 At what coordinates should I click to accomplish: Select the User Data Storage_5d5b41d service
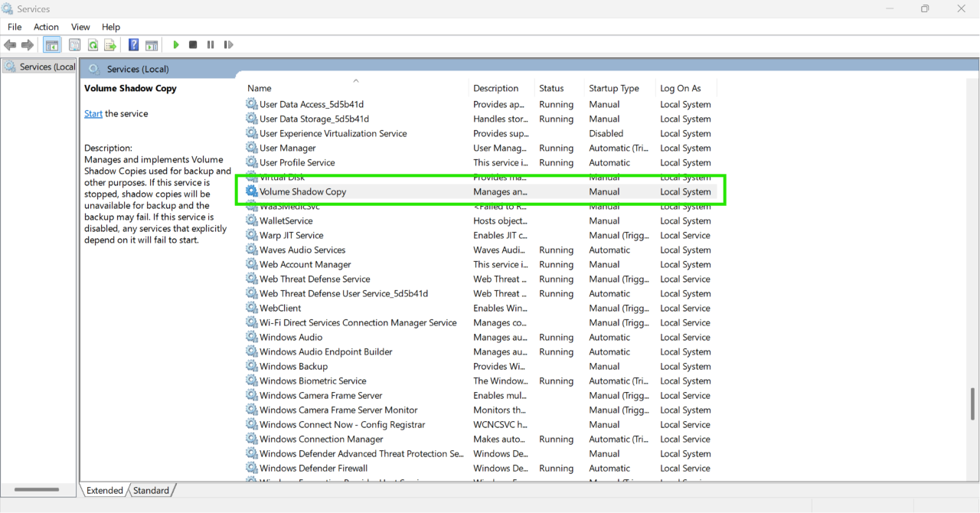coord(480,119)
